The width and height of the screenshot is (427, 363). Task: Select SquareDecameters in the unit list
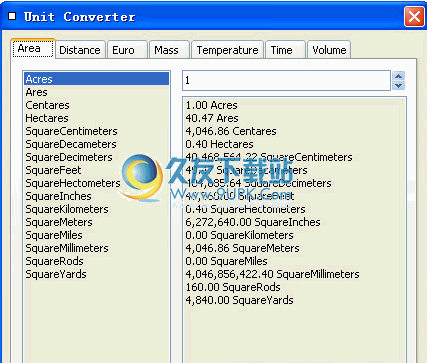96,144
